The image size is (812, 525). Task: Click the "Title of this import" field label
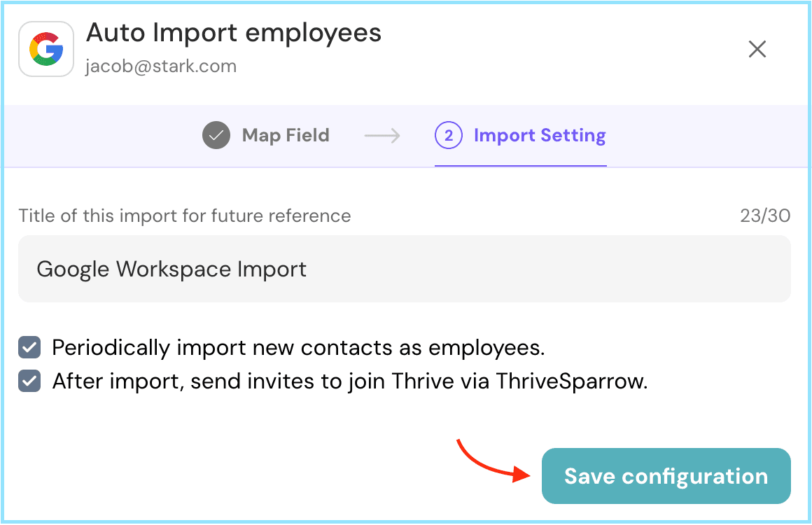pyautogui.click(x=185, y=216)
